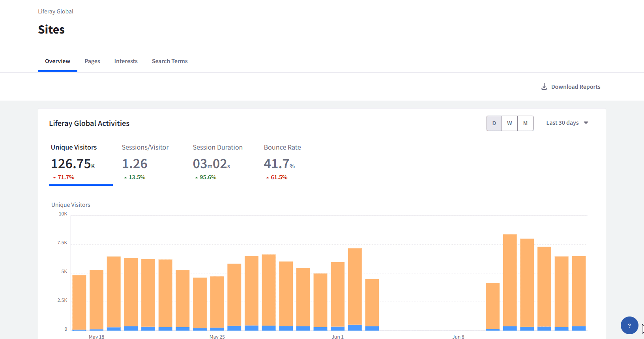Image resolution: width=644 pixels, height=339 pixels.
Task: Click the 95.6% increase indicator
Action: (206, 177)
